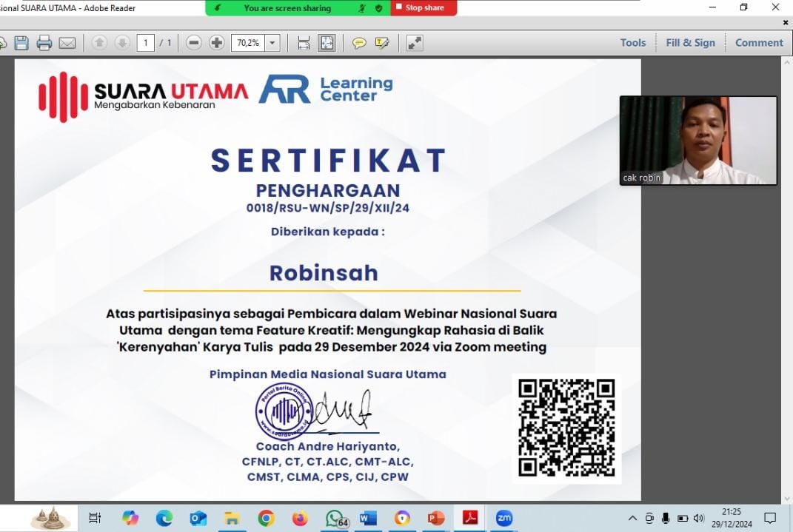This screenshot has width=793, height=532.
Task: Click the vertical scrollbar up arrow
Action: [786, 63]
